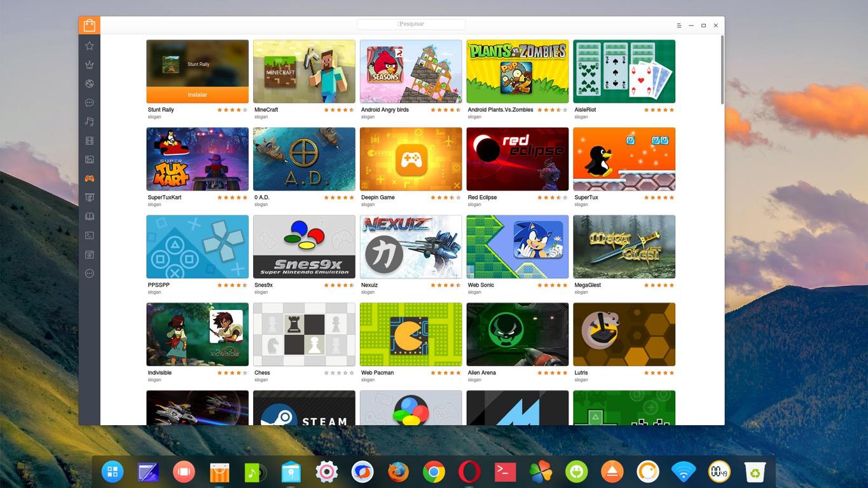
Task: Open the Web Pacman game thumbnail
Action: [x=411, y=334]
